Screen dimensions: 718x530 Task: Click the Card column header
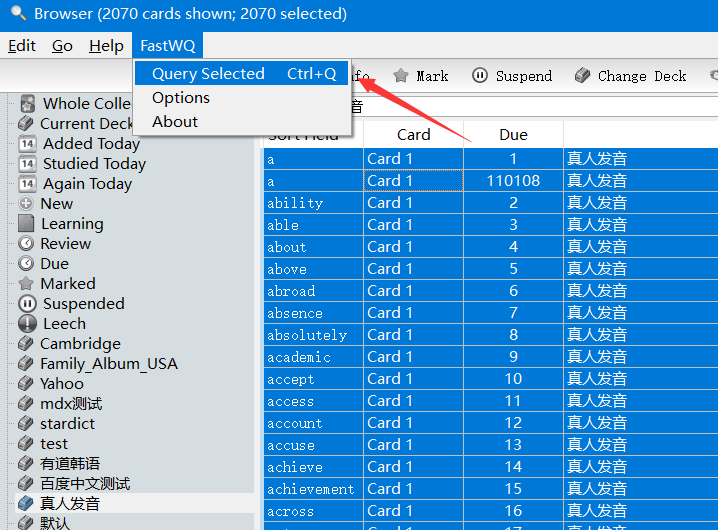coord(413,135)
